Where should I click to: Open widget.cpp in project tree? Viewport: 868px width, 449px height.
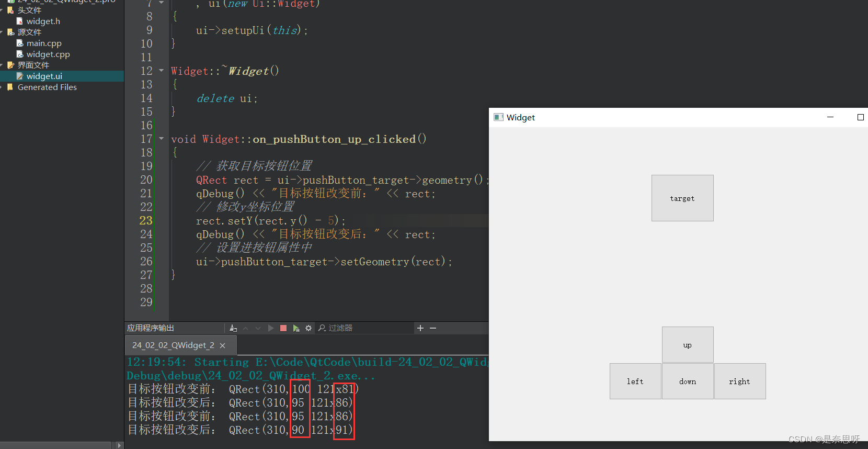coord(48,54)
